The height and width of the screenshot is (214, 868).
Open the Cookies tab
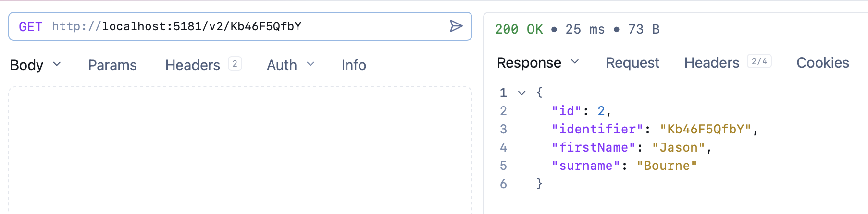click(822, 63)
